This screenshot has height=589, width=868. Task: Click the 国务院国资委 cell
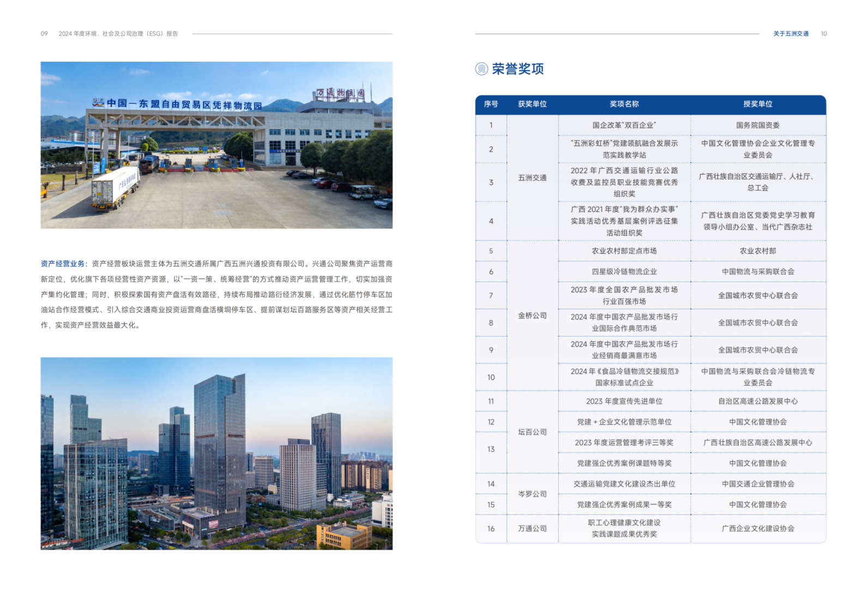coord(758,125)
